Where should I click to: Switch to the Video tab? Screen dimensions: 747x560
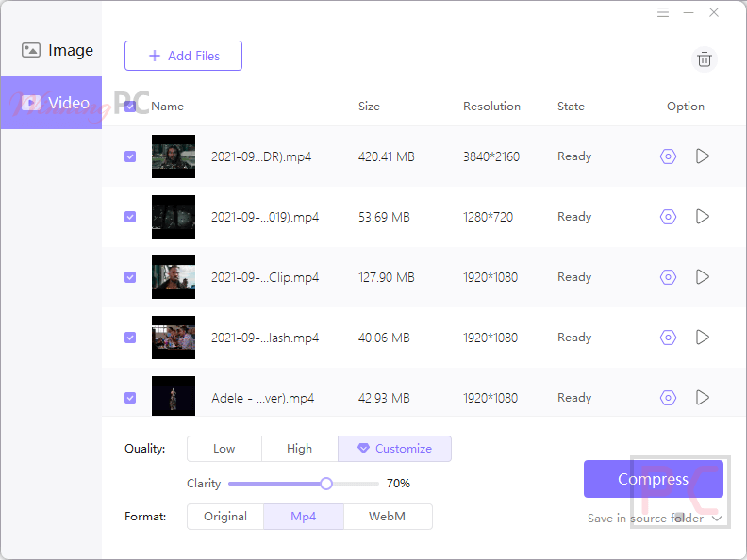(52, 103)
